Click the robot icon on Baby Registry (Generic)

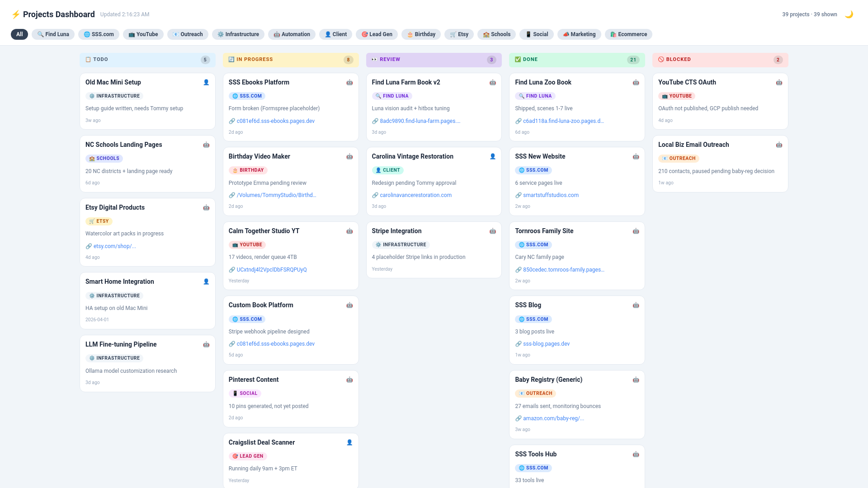636,380
